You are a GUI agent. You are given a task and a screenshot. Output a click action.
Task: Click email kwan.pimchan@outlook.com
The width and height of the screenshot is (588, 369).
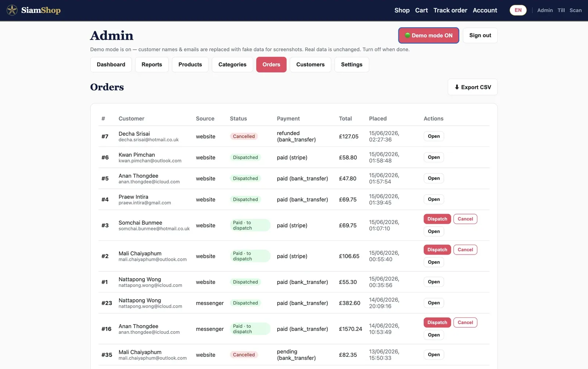coord(150,161)
